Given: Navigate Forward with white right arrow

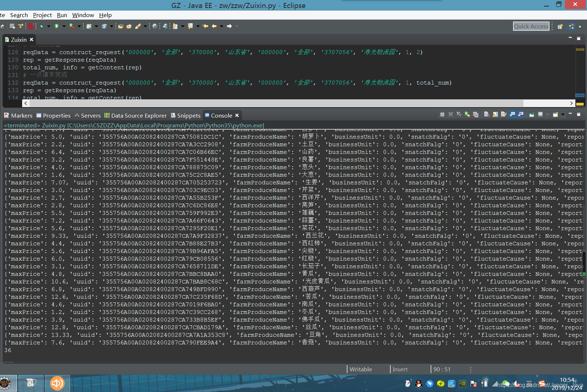Looking at the screenshot, I should [229, 26].
